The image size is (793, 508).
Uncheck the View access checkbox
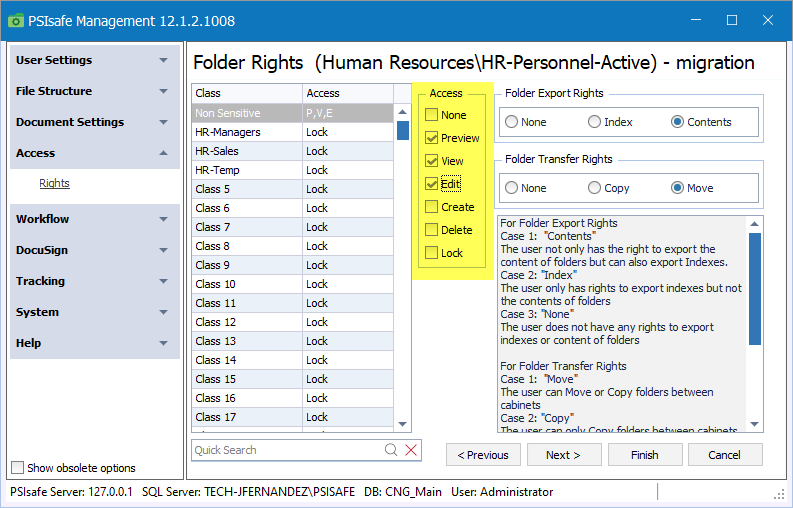(431, 161)
